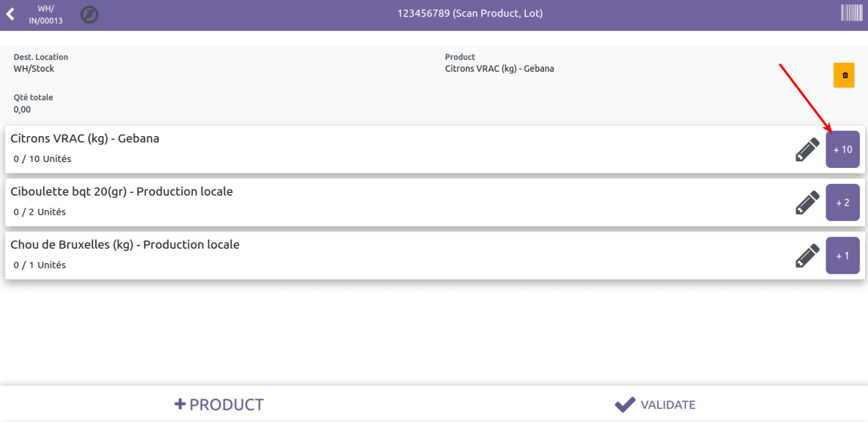Click the back arrow in header
Viewport: 868px width, 422px height.
[10, 14]
